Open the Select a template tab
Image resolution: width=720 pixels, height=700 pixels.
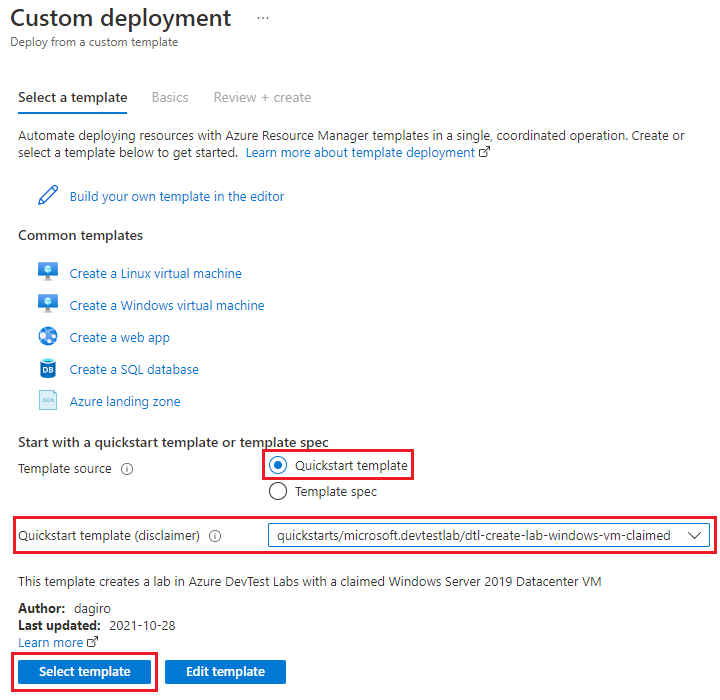coord(73,97)
